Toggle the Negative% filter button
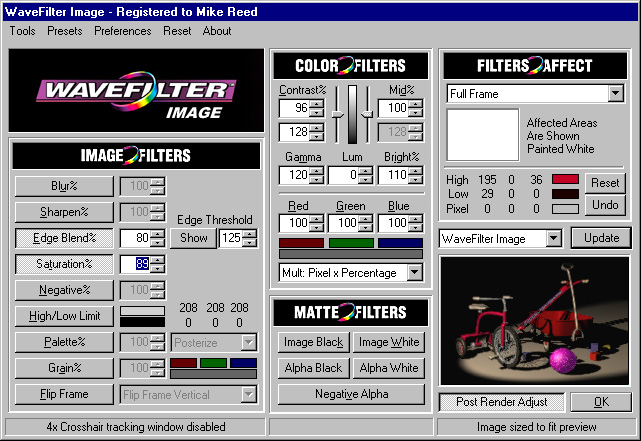 pyautogui.click(x=64, y=290)
